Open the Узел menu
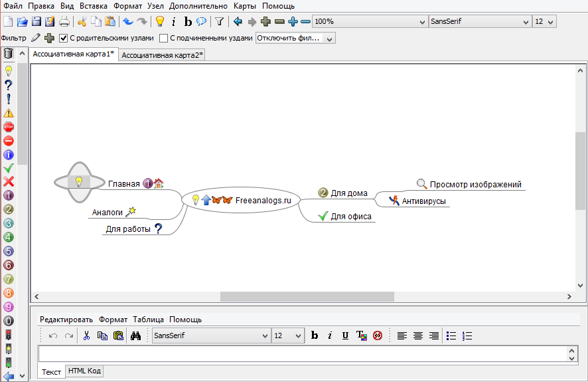588x382 pixels. point(155,6)
